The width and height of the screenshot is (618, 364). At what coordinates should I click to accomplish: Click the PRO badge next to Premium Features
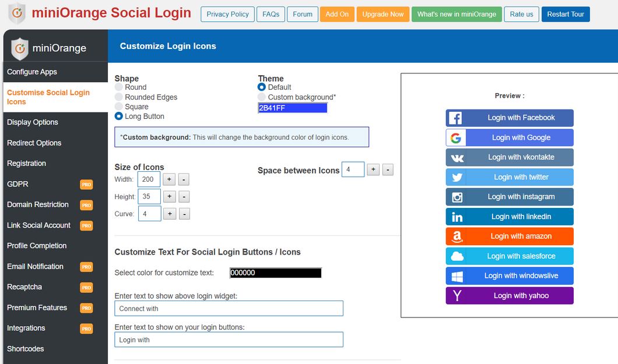[86, 308]
